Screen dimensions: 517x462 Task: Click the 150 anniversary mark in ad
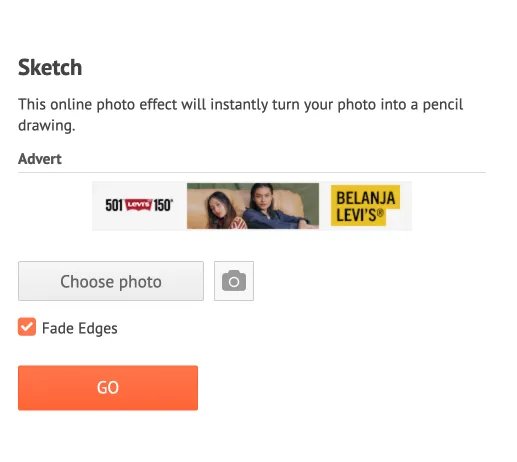(163, 205)
